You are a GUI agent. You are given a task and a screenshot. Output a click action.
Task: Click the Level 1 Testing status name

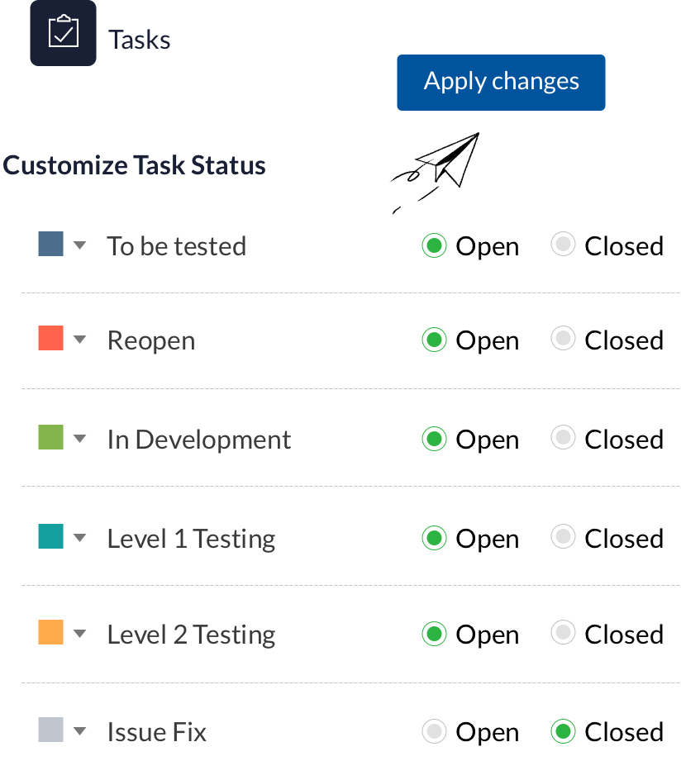[191, 539]
